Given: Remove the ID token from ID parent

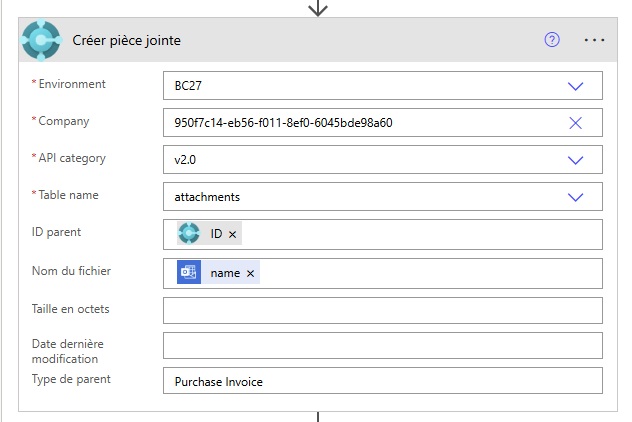Looking at the screenshot, I should click(233, 234).
